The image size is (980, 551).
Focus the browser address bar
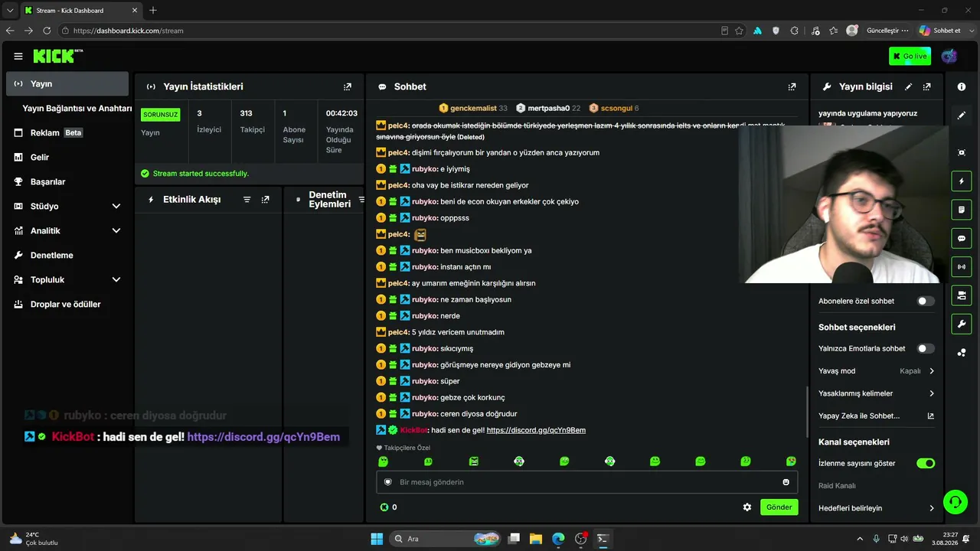coord(390,31)
